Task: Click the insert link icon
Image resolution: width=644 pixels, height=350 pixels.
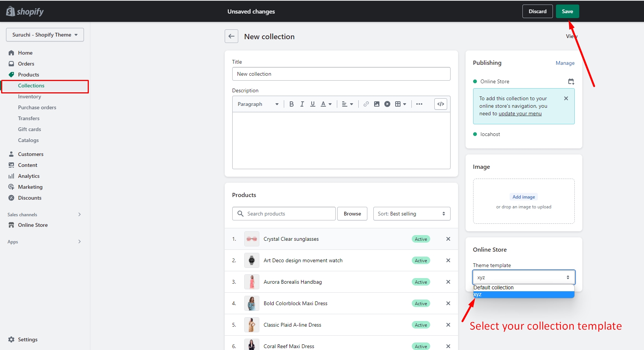Action: (x=366, y=104)
